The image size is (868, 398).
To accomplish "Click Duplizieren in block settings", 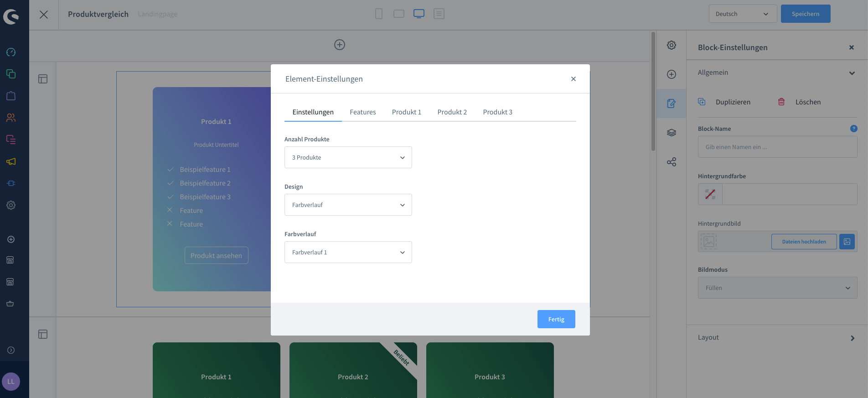I will pos(724,102).
